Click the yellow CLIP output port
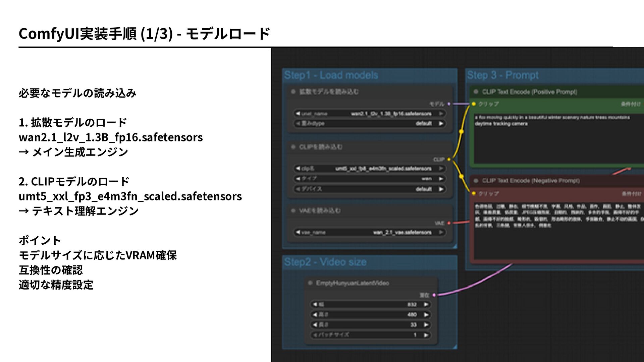This screenshot has height=362, width=644. click(x=449, y=159)
